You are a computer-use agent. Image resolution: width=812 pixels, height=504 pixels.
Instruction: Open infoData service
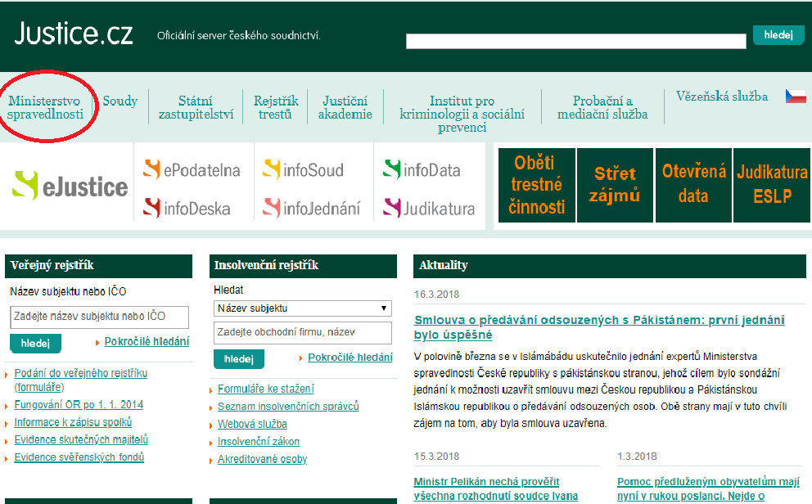(x=422, y=169)
